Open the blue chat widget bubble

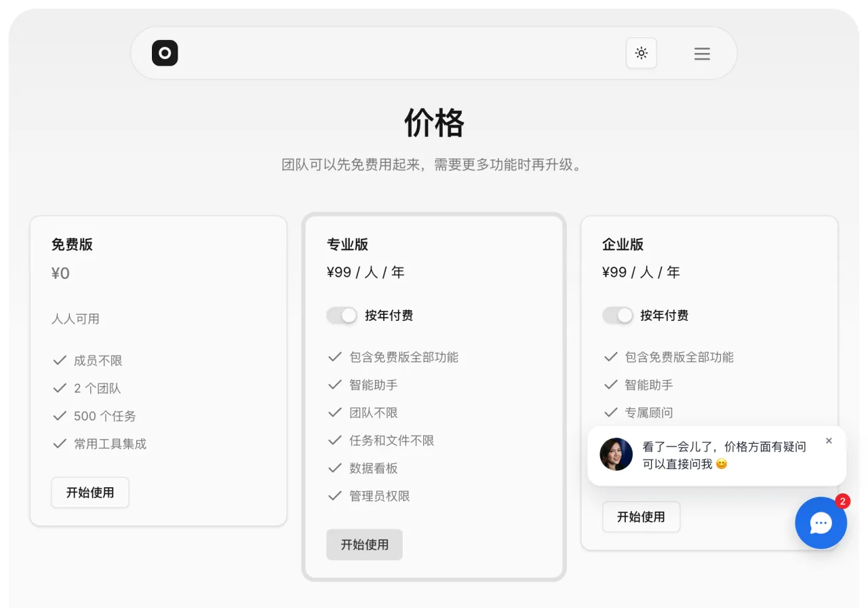pyautogui.click(x=821, y=522)
